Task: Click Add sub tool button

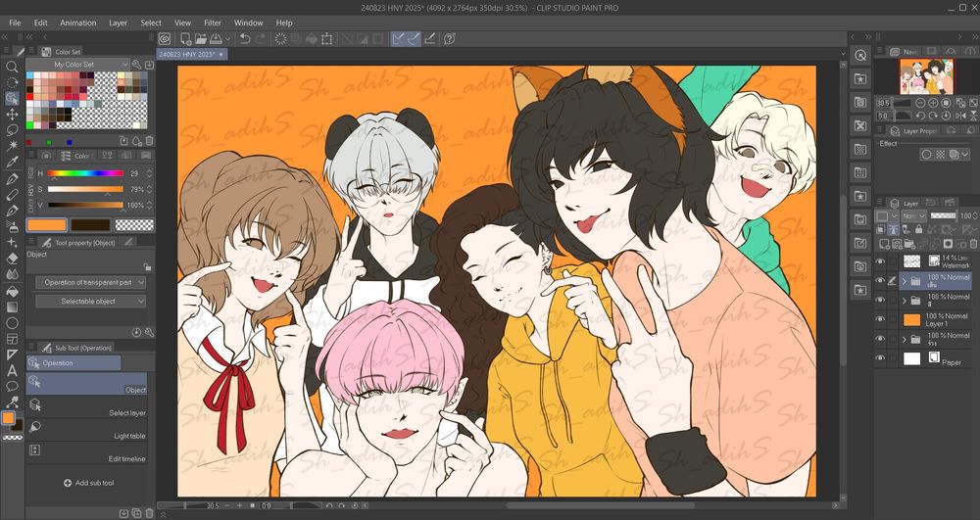Action: click(x=89, y=483)
